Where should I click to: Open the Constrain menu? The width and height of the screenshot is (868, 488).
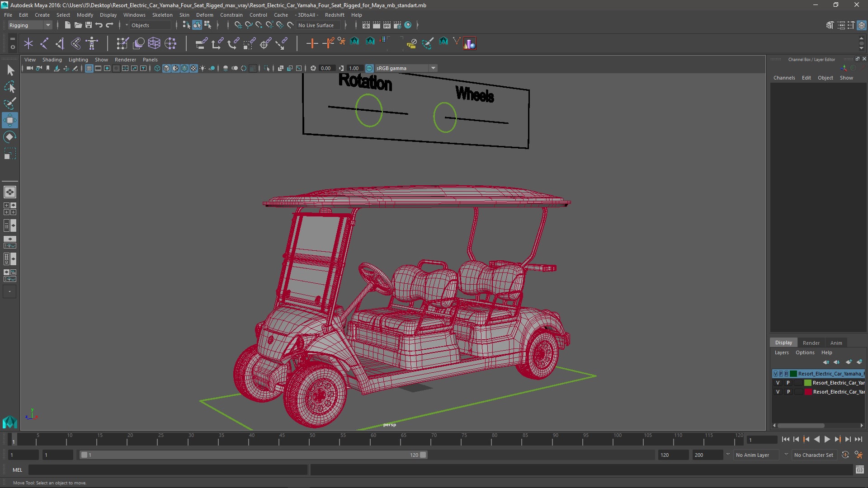[231, 15]
